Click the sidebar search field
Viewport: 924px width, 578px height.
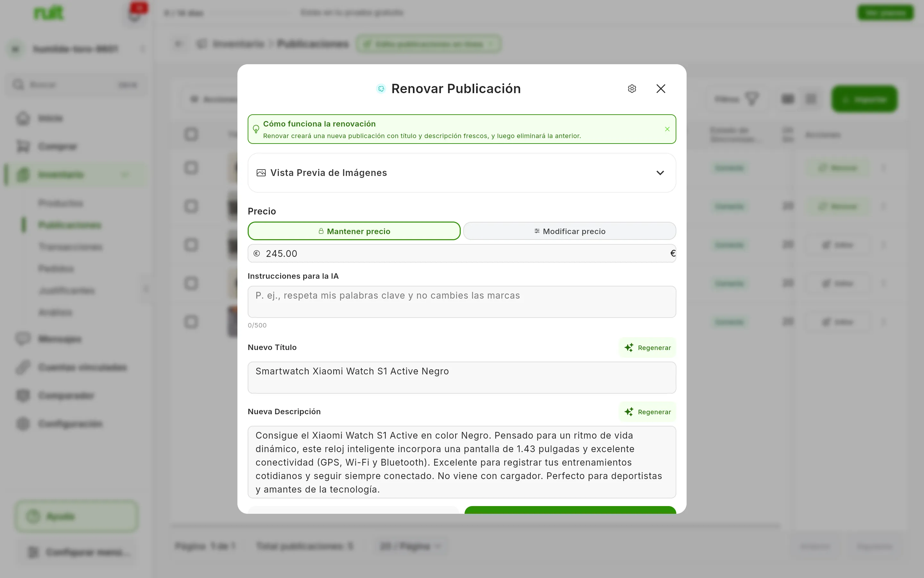76,84
